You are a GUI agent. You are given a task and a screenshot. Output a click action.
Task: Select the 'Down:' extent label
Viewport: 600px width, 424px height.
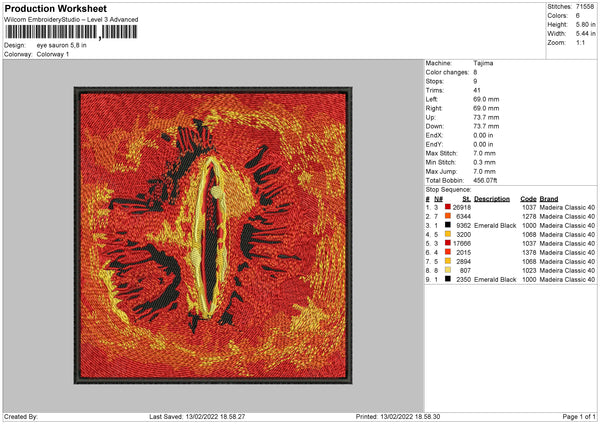coord(434,126)
